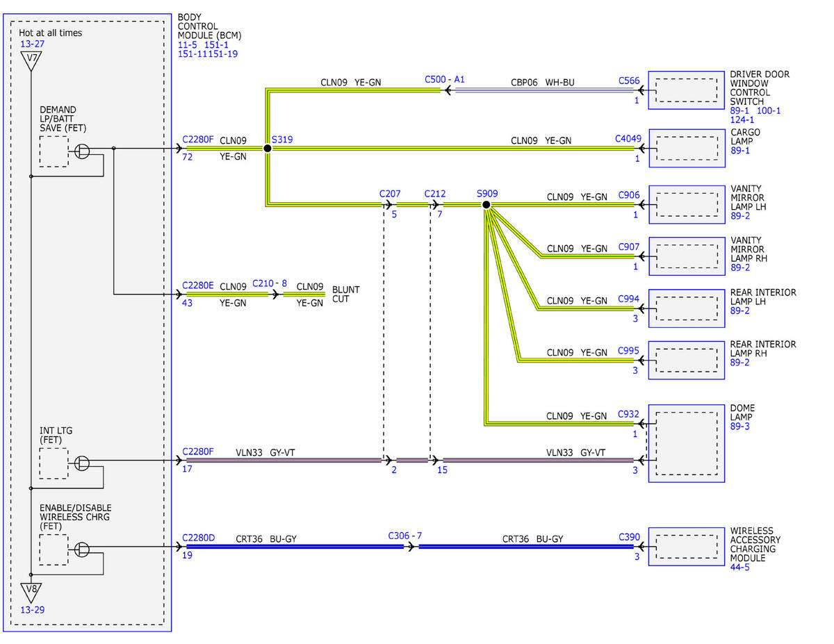Select the Rear Interior Lamp RH component box
Viewport: 834px width, 644px height.
click(x=687, y=360)
